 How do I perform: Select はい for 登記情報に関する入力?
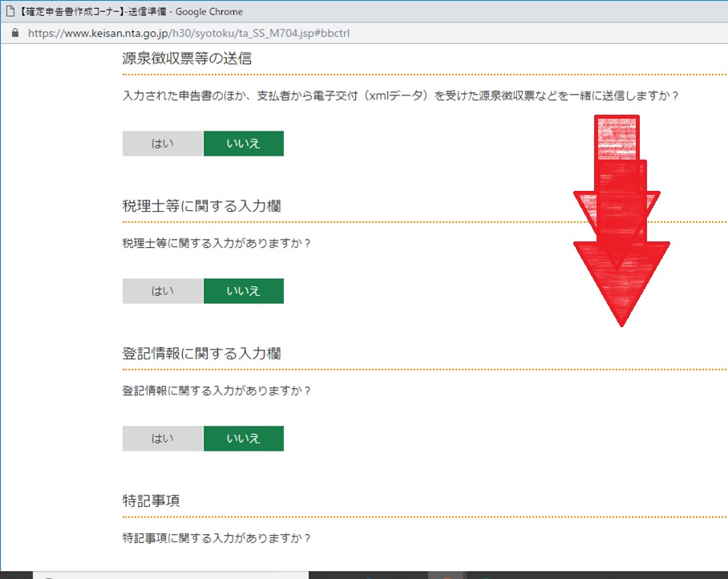point(163,439)
